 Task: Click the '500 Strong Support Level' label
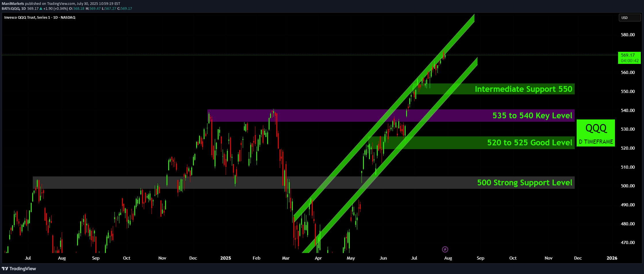click(x=525, y=182)
